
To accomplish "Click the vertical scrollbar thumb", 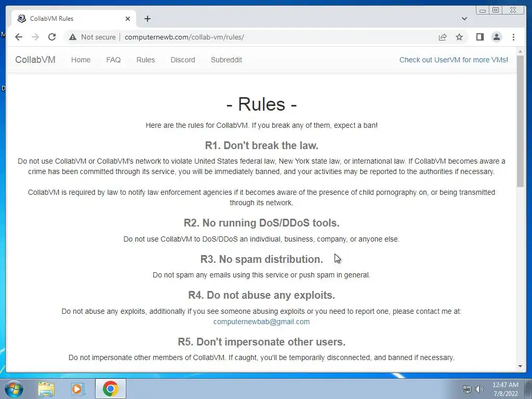I will [x=520, y=121].
